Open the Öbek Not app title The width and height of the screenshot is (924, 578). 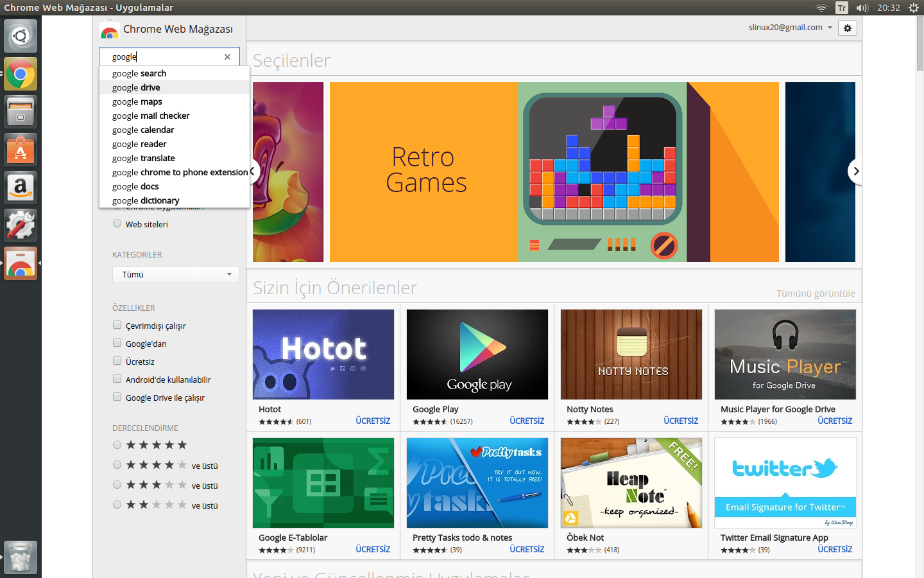585,538
